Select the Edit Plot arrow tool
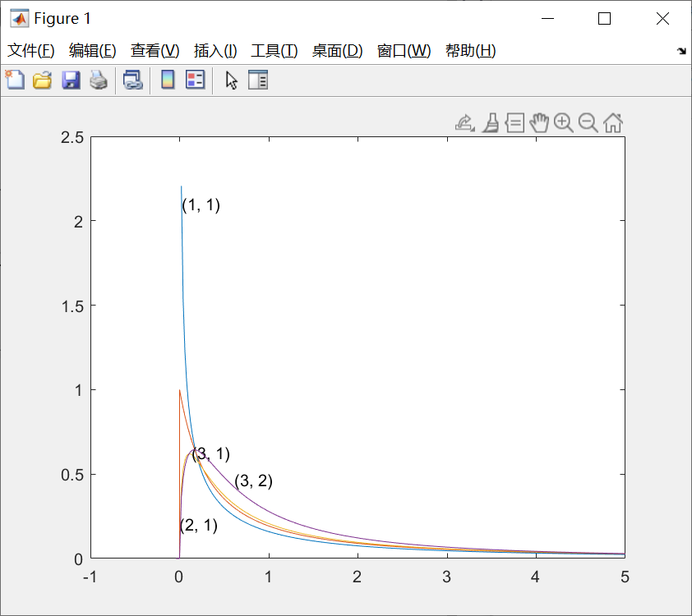This screenshot has height=616, width=692. (x=231, y=80)
